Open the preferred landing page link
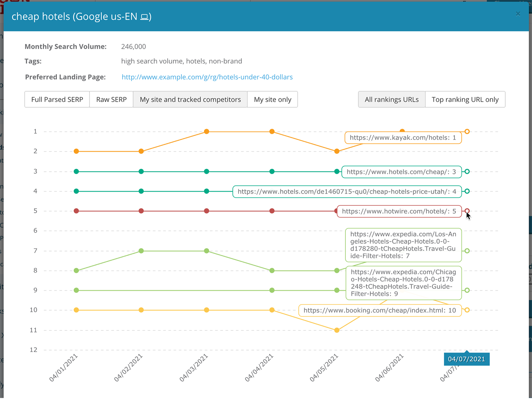Image resolution: width=532 pixels, height=399 pixels. point(207,77)
